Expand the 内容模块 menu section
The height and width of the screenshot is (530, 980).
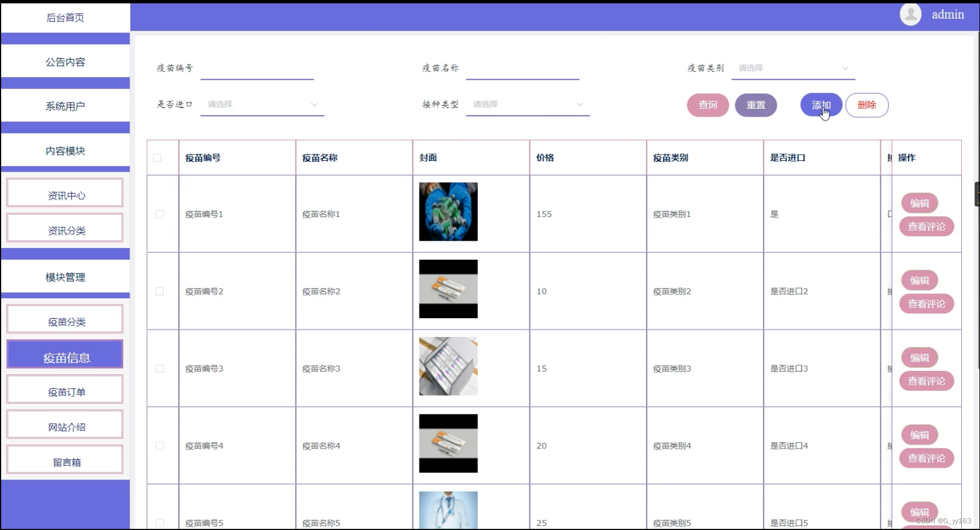[x=65, y=151]
